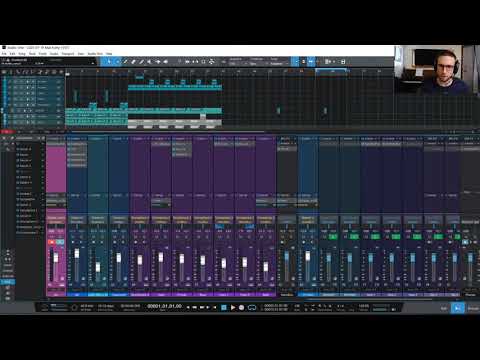
Task: Open the File menu
Action: point(4,53)
